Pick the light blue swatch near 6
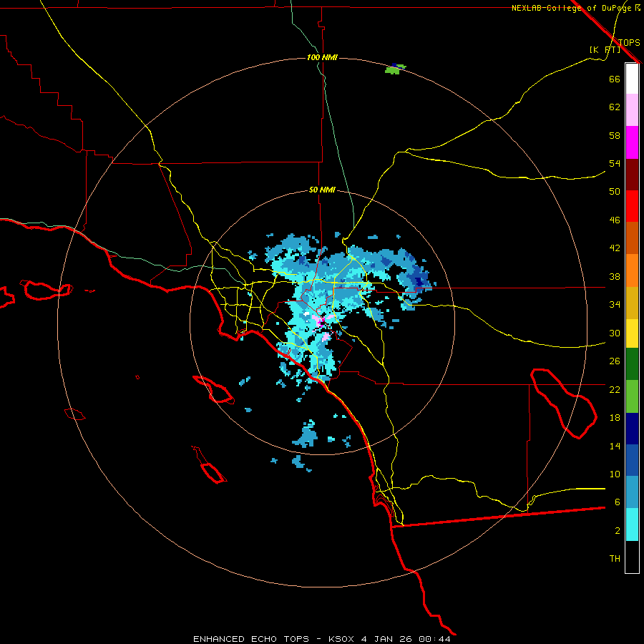 point(632,492)
